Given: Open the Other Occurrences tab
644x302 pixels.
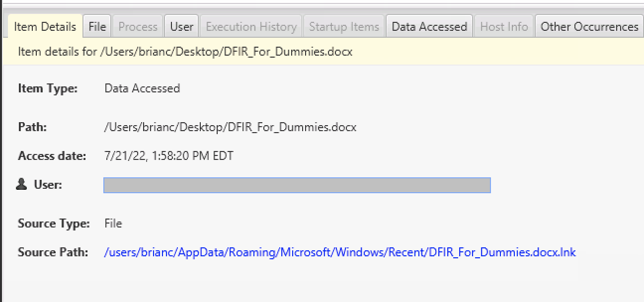Looking at the screenshot, I should click(588, 26).
